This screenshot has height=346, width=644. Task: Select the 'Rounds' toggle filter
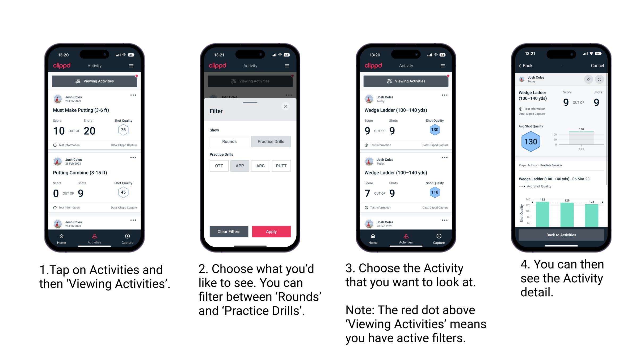pyautogui.click(x=229, y=142)
